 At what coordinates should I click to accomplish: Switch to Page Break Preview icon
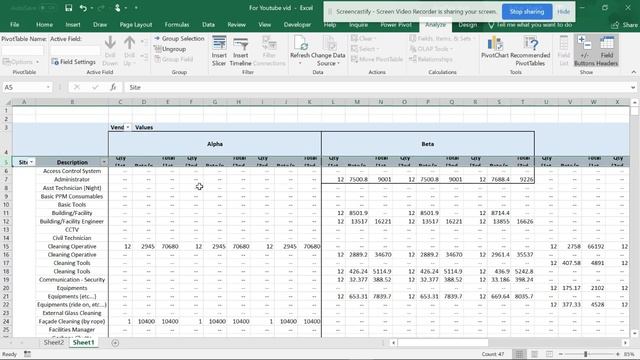click(x=549, y=354)
